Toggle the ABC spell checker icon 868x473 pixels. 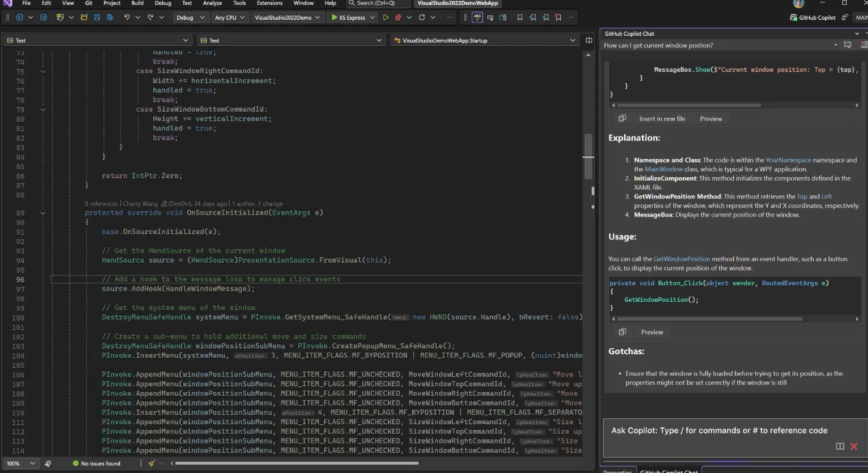point(477,17)
